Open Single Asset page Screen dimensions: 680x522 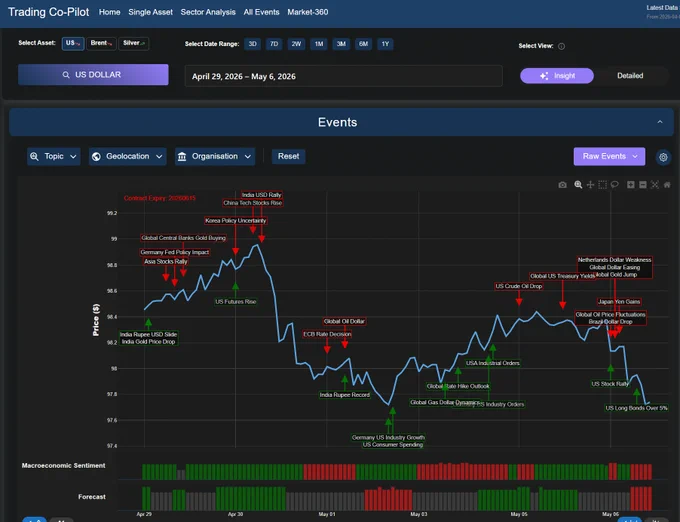point(150,12)
